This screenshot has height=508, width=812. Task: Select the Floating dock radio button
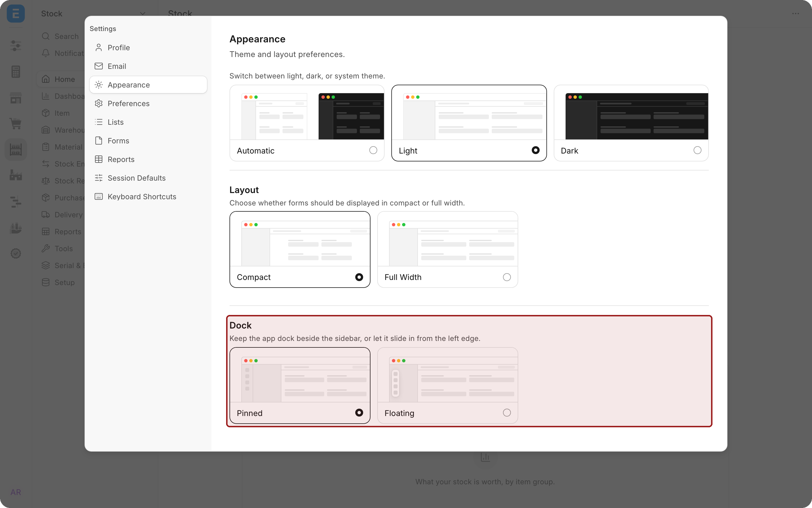point(507,413)
